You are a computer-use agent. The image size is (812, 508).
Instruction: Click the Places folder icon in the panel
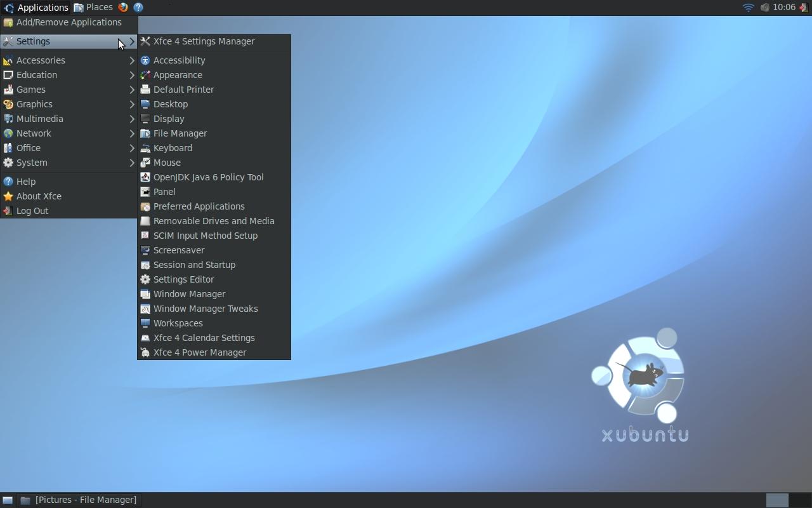coord(77,7)
